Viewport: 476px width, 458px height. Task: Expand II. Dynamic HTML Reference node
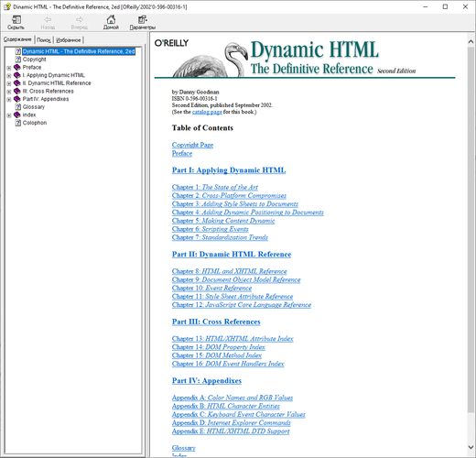pos(9,83)
